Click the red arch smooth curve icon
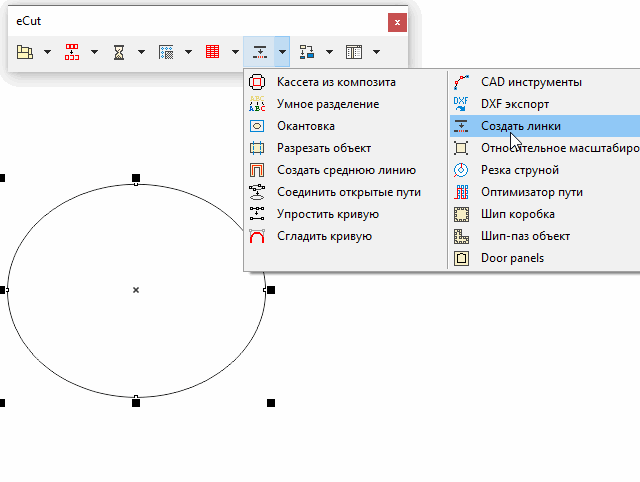640x482 pixels. click(x=257, y=236)
